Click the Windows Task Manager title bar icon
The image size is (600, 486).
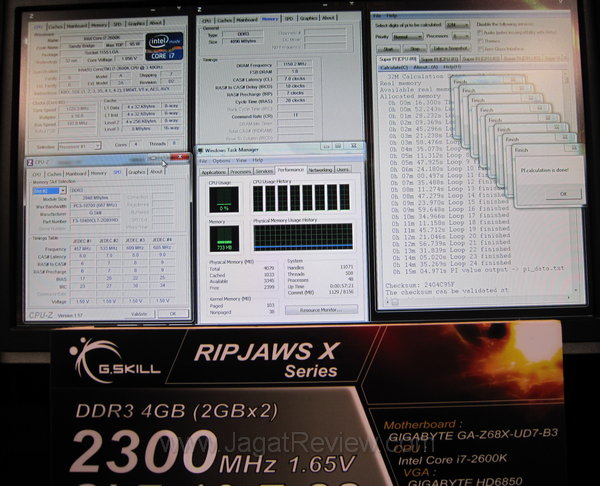(200, 150)
